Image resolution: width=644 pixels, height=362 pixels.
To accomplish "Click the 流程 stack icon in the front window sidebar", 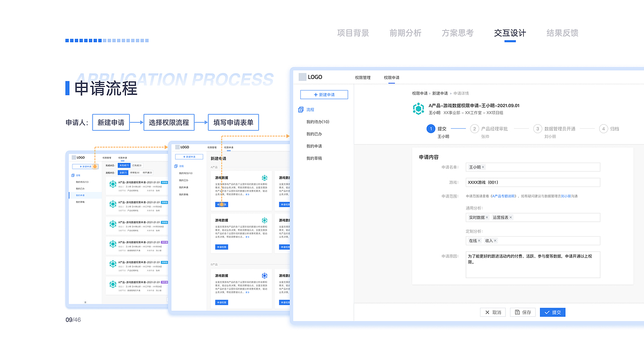I will pos(301,110).
